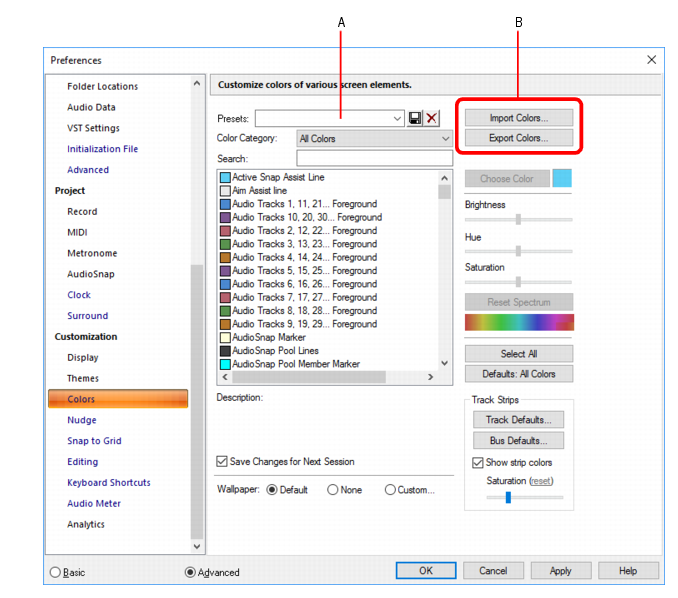Click the Export Colors button

[519, 138]
